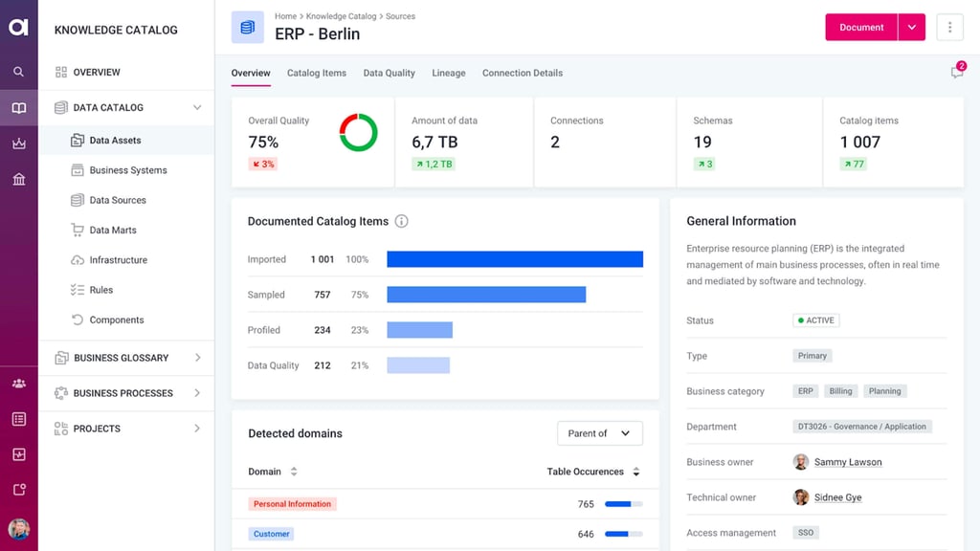Click the bank/institution icon in the left rail
The height and width of the screenshot is (551, 980).
tap(19, 179)
